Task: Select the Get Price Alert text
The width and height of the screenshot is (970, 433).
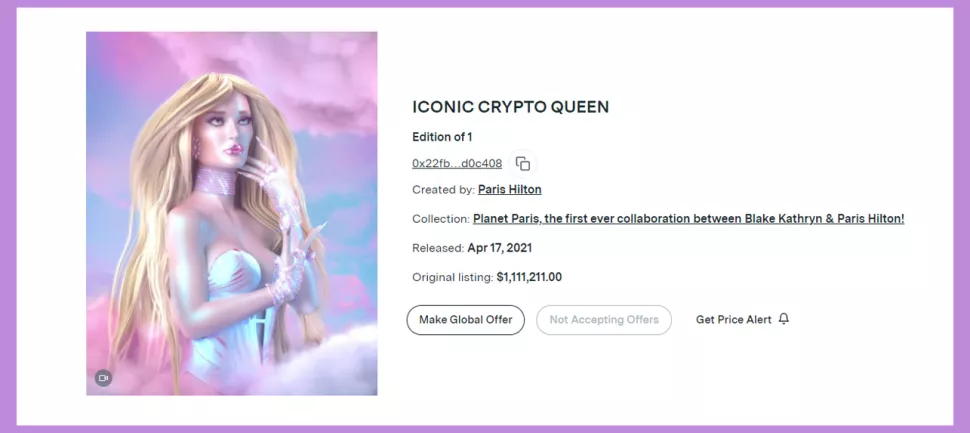Action: pyautogui.click(x=734, y=320)
